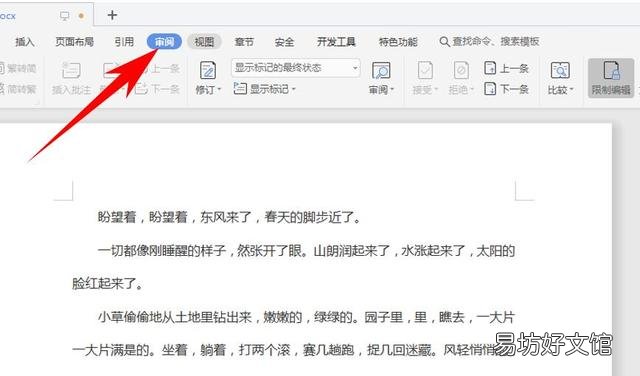640x376 pixels.
Task: Expand the 接受 dropdown arrow
Action: coord(436,89)
